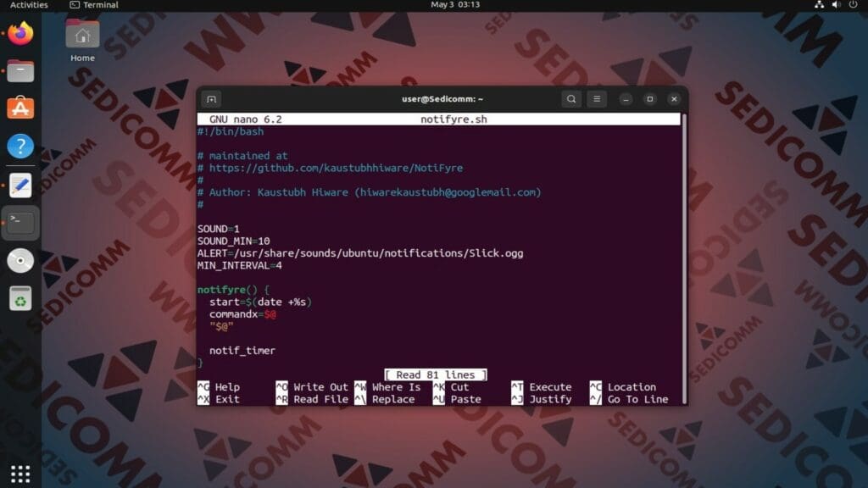Open Firefox from the dock

20,33
